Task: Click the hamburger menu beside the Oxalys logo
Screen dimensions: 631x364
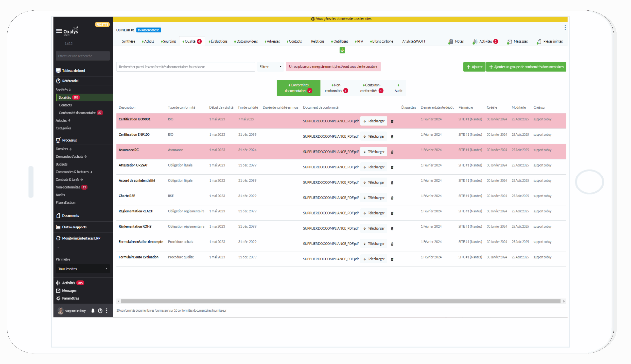Action: tap(59, 31)
